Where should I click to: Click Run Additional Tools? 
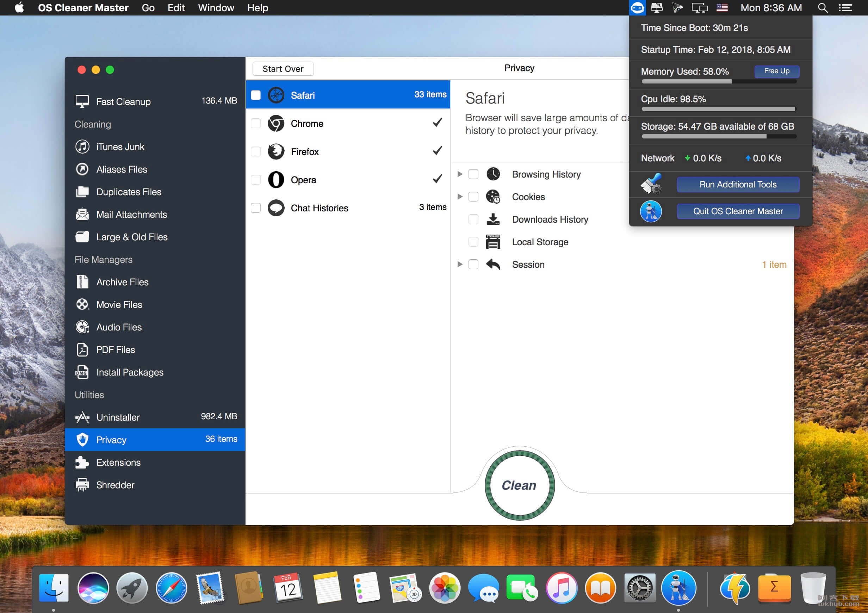[738, 185]
